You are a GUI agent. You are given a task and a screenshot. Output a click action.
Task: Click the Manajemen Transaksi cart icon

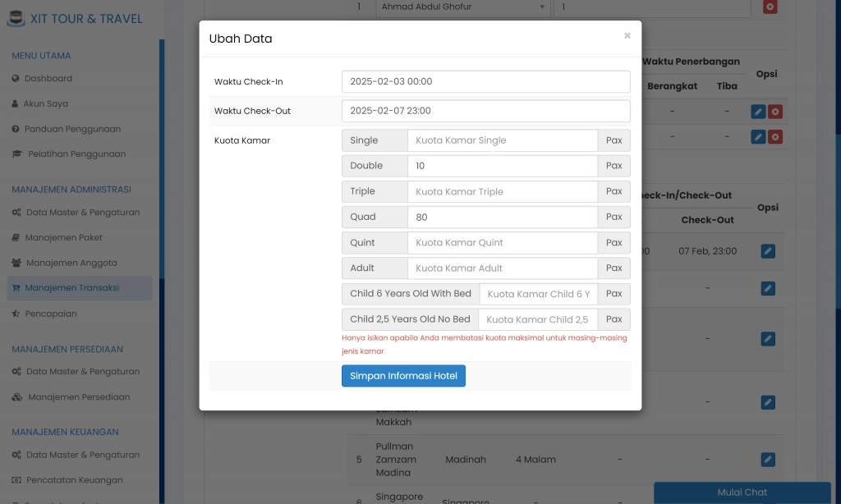[16, 288]
